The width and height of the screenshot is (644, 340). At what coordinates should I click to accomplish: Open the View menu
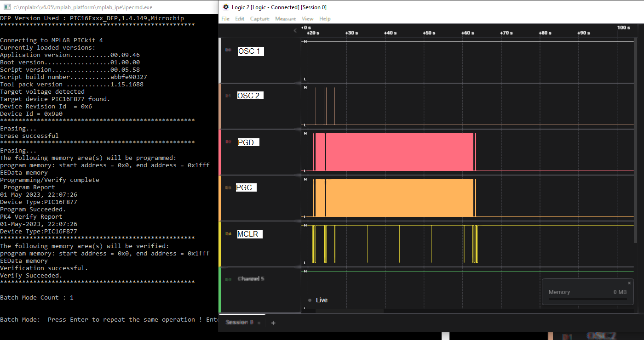pyautogui.click(x=307, y=19)
